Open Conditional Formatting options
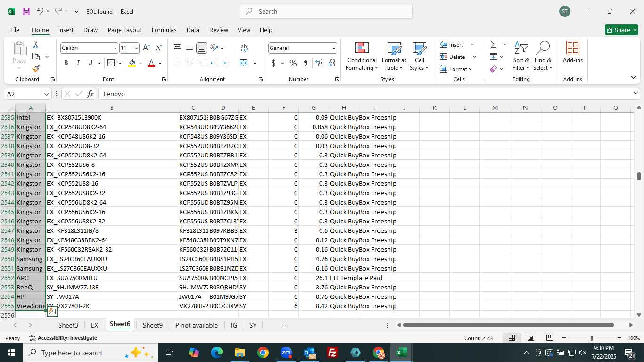The image size is (644, 362). pyautogui.click(x=362, y=57)
